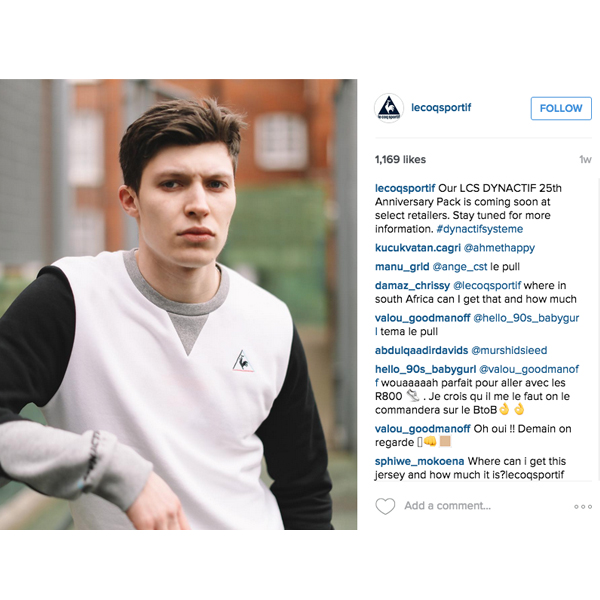This screenshot has height=600, width=600.
Task: Click the lecoqsportif profile avatar icon
Action: click(389, 108)
